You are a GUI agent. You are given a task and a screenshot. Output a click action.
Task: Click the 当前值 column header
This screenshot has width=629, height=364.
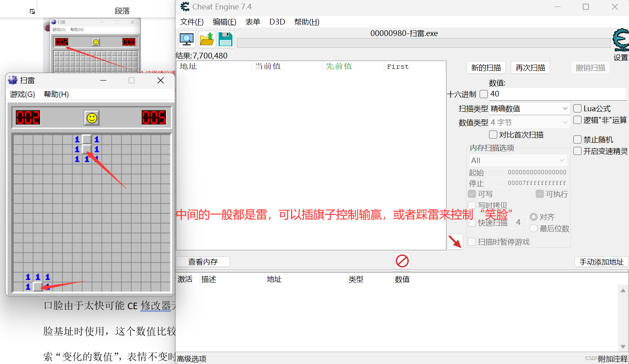287,66
